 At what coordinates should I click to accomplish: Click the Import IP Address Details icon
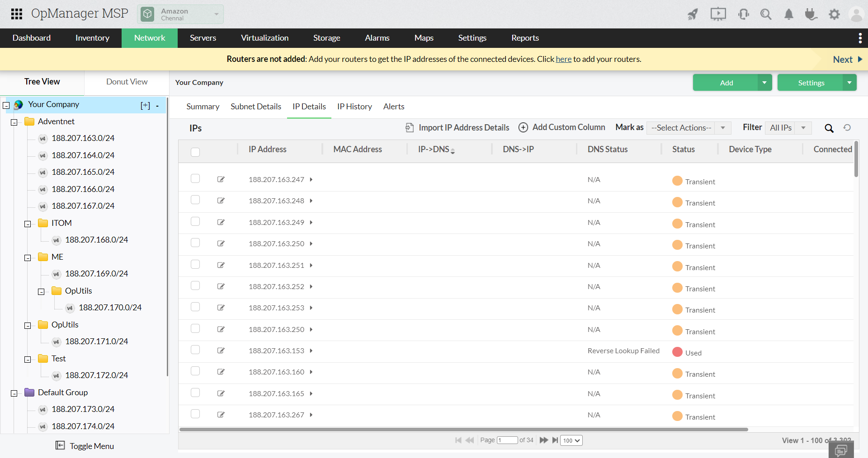pos(410,128)
